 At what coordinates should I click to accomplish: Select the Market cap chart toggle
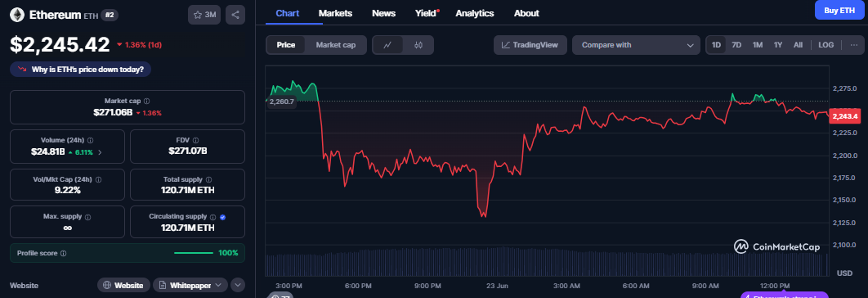(x=335, y=45)
